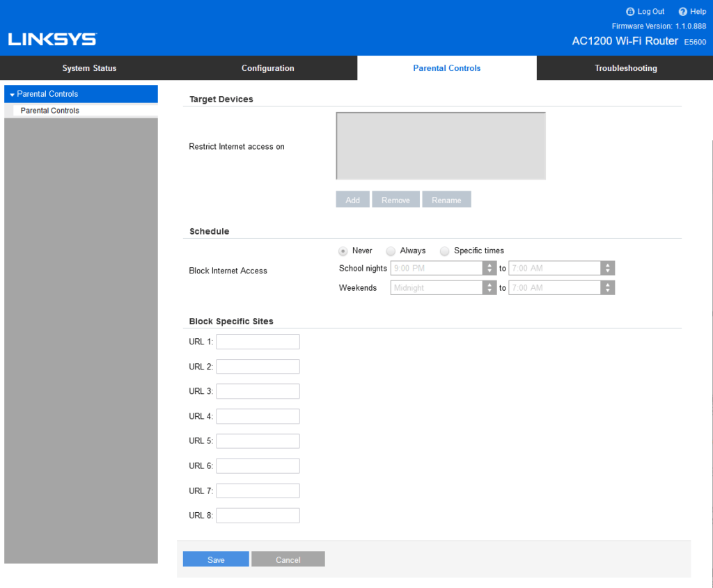Click the Target Devices heading
The image size is (713, 588).
click(221, 99)
